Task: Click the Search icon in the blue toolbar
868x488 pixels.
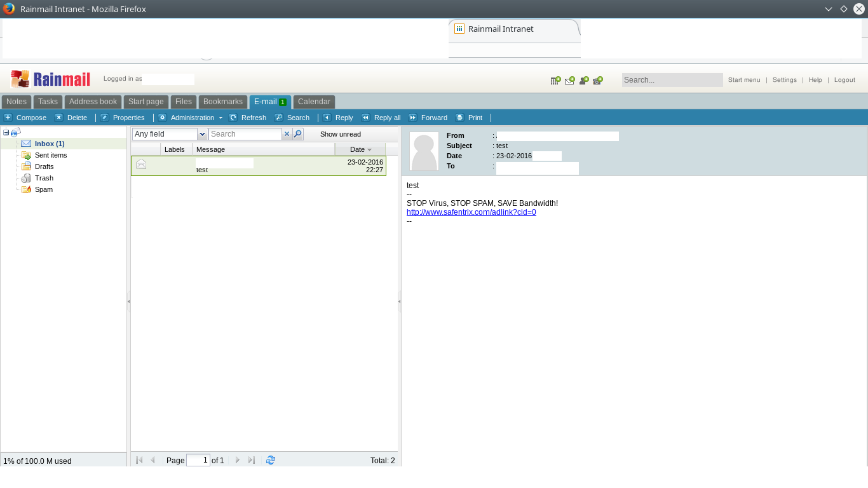Action: (278, 118)
